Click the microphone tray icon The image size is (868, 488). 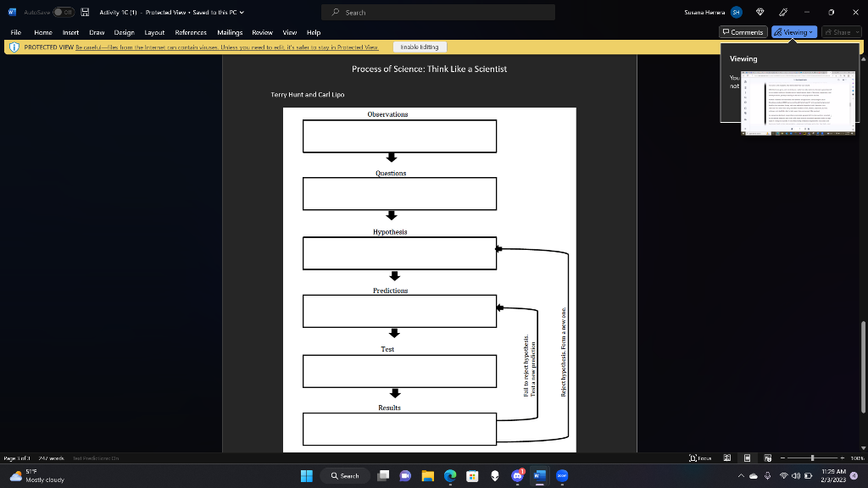(768, 476)
